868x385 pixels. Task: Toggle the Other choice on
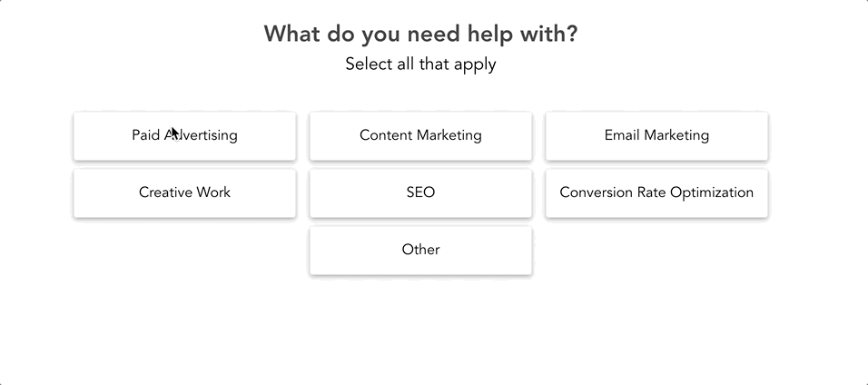(420, 250)
